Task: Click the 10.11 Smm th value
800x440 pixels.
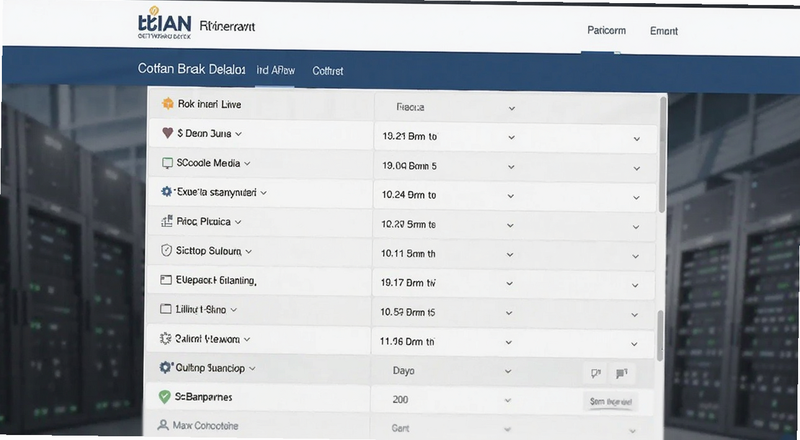Action: click(x=408, y=254)
